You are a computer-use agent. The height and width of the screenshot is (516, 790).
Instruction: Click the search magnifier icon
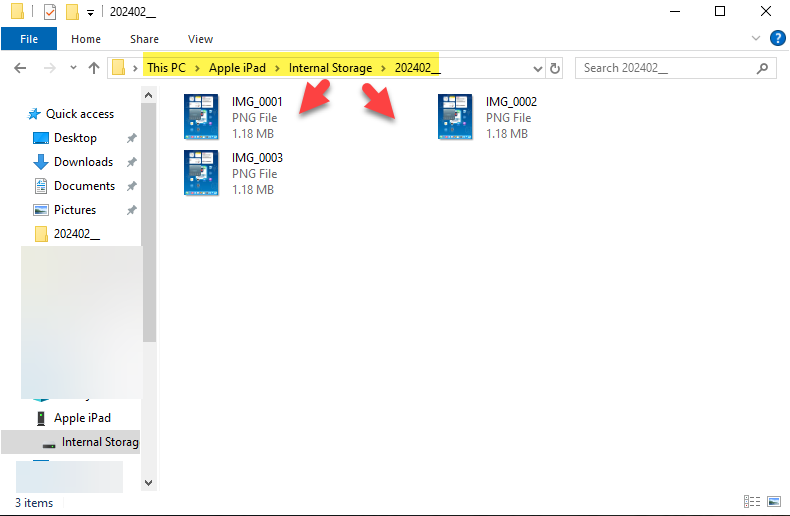click(762, 68)
